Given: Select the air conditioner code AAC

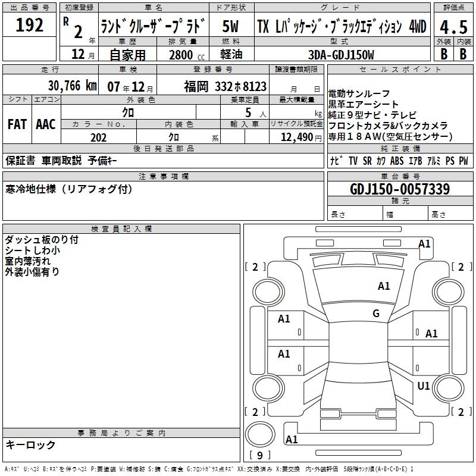Looking at the screenshot, I should pos(46,124).
